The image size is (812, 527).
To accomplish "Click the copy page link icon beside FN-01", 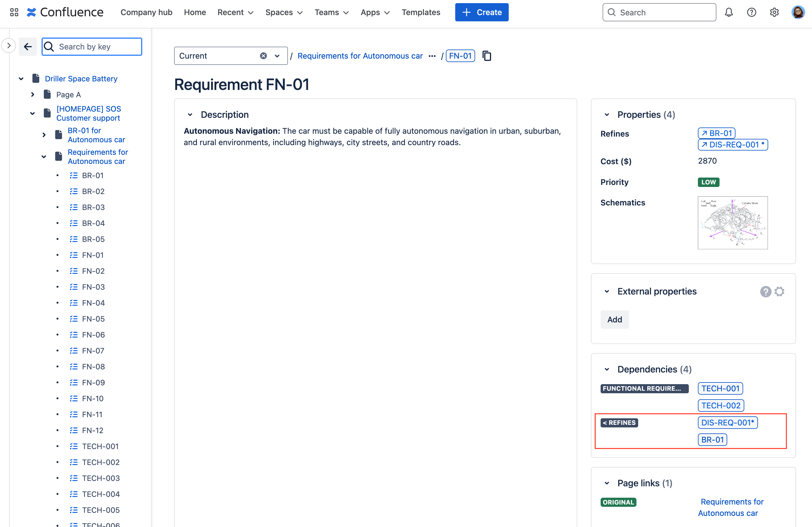I will point(486,56).
